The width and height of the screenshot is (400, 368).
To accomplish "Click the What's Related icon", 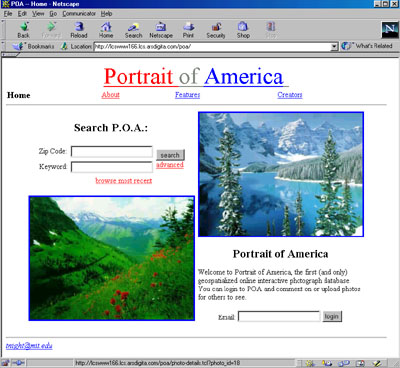I will (x=346, y=46).
